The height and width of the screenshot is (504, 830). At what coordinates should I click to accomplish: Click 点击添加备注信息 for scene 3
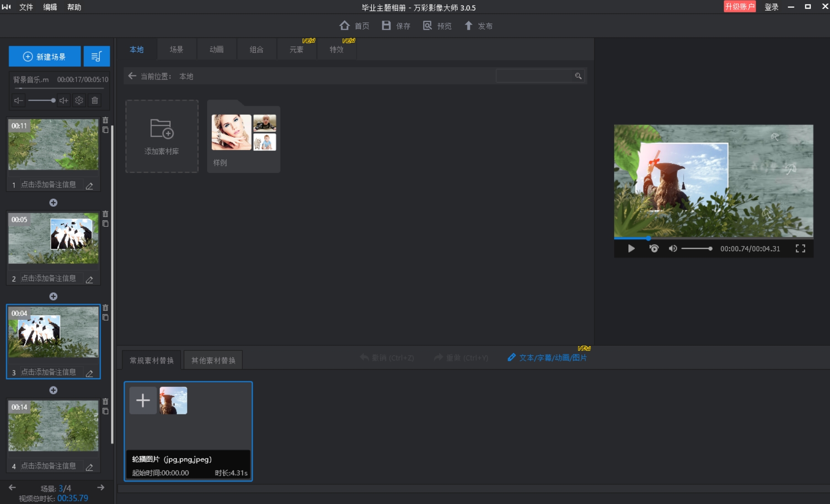[48, 372]
